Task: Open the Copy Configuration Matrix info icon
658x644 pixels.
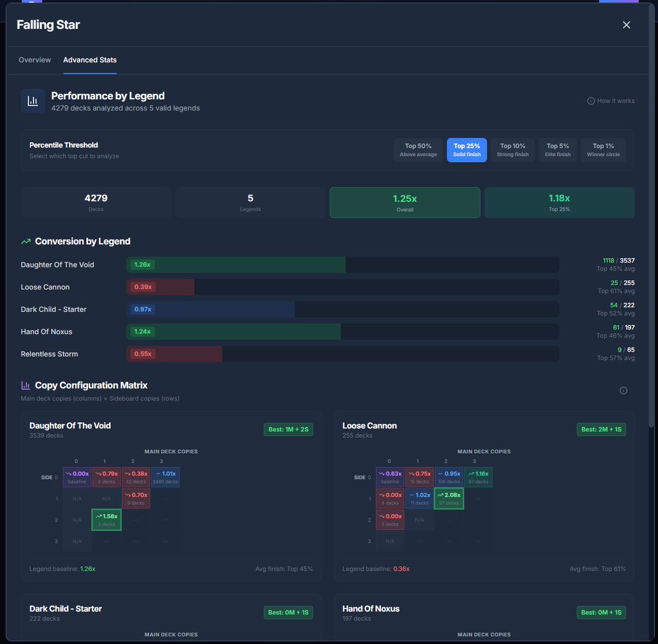Action: click(x=623, y=390)
